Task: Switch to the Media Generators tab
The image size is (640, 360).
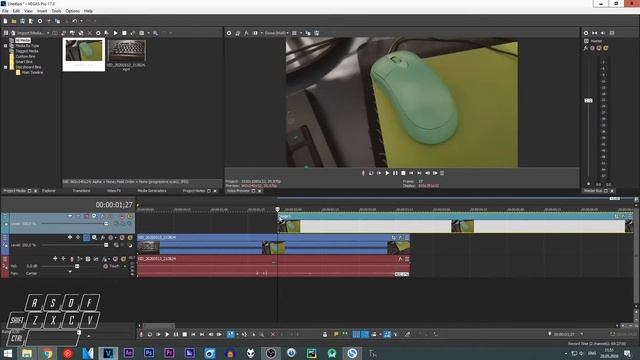Action: click(152, 191)
